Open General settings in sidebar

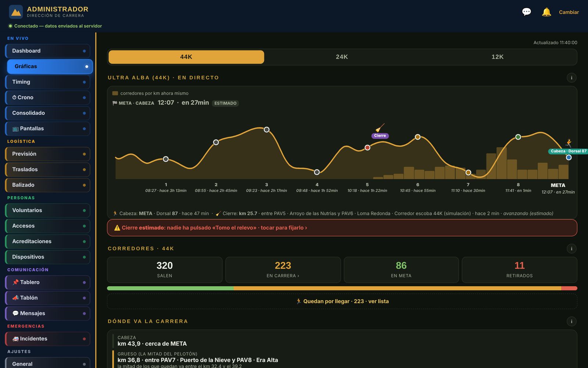point(48,364)
